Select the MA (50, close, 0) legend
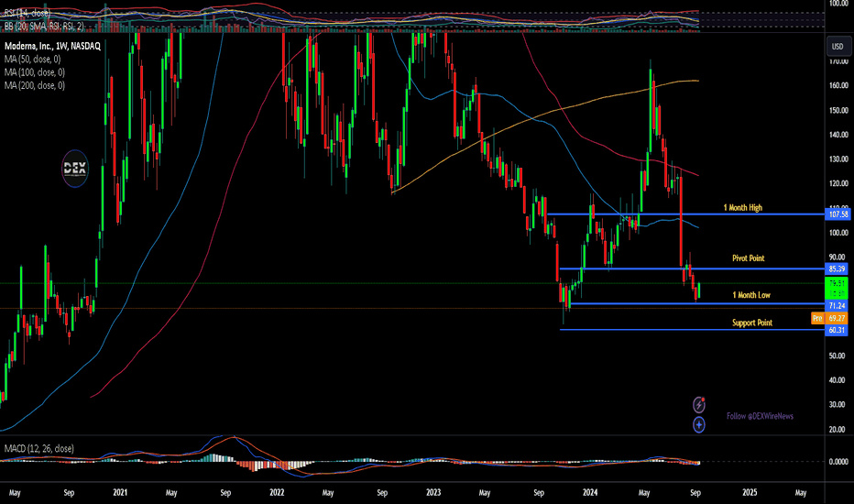Image resolution: width=854 pixels, height=504 pixels. pyautogui.click(x=33, y=59)
